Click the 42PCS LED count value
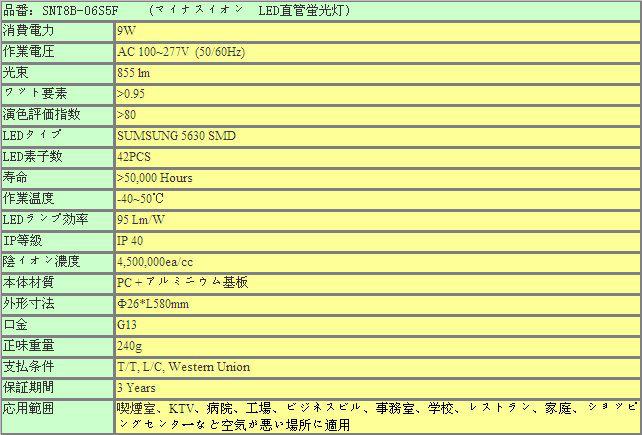The width and height of the screenshot is (642, 435). tap(134, 157)
